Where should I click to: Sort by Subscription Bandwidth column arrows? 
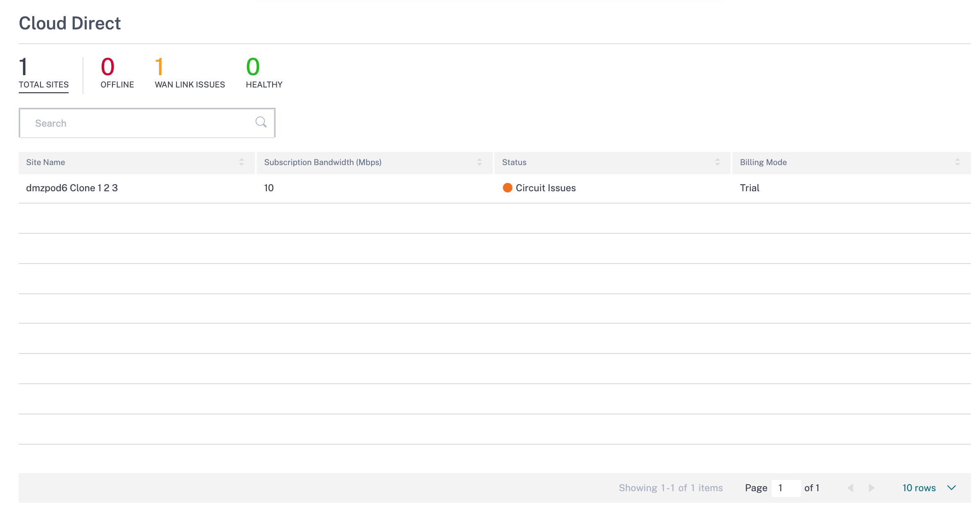tap(479, 162)
